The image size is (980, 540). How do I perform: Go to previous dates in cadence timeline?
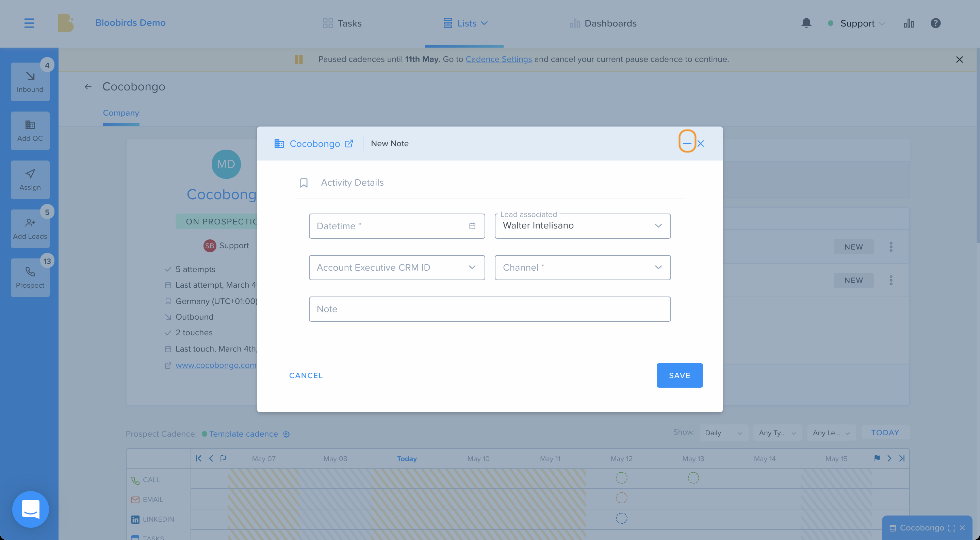pyautogui.click(x=211, y=458)
